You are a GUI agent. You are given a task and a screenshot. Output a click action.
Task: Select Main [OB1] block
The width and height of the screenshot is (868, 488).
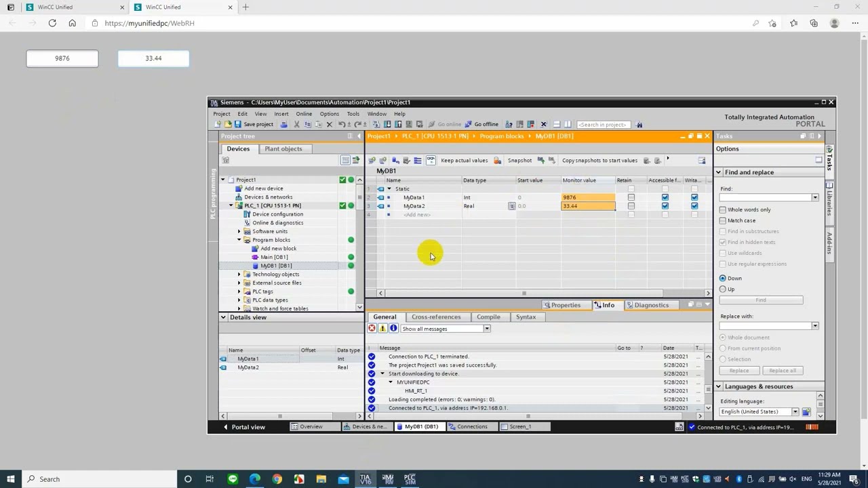[x=274, y=257]
